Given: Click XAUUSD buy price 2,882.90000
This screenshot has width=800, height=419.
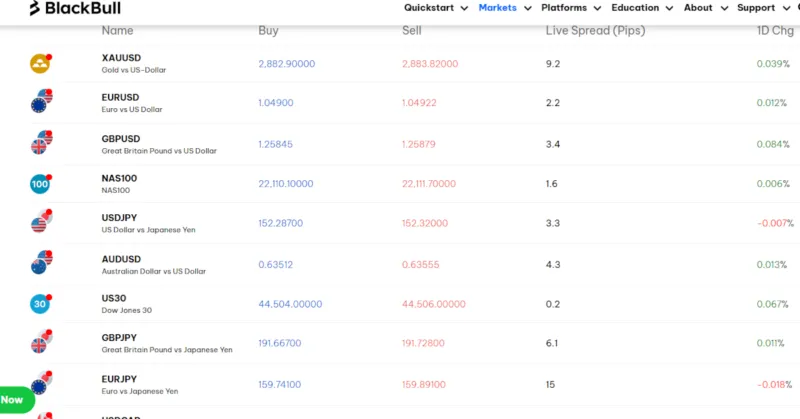Looking at the screenshot, I should pyautogui.click(x=286, y=64).
